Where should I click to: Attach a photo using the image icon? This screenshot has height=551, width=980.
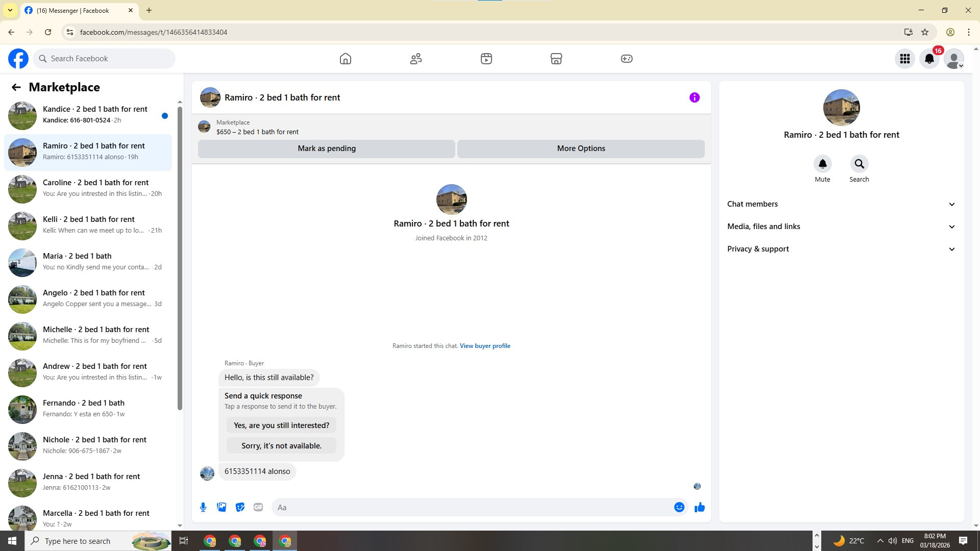pos(222,507)
